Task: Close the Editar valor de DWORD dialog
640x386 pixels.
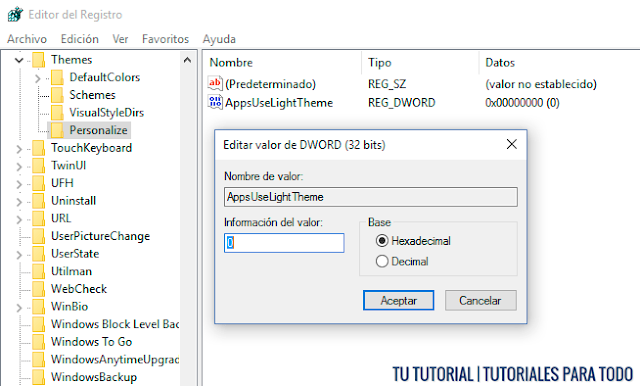Action: click(511, 144)
